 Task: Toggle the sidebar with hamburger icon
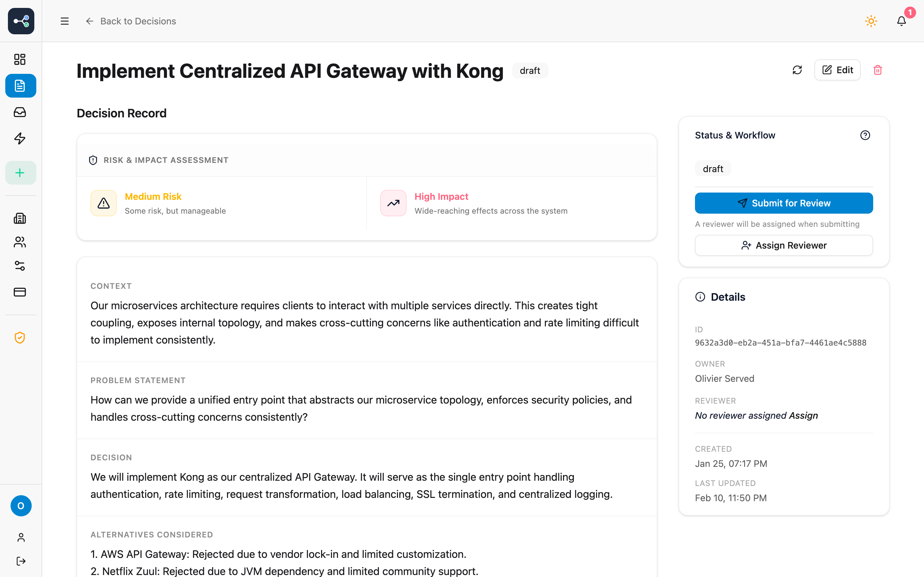click(x=65, y=21)
